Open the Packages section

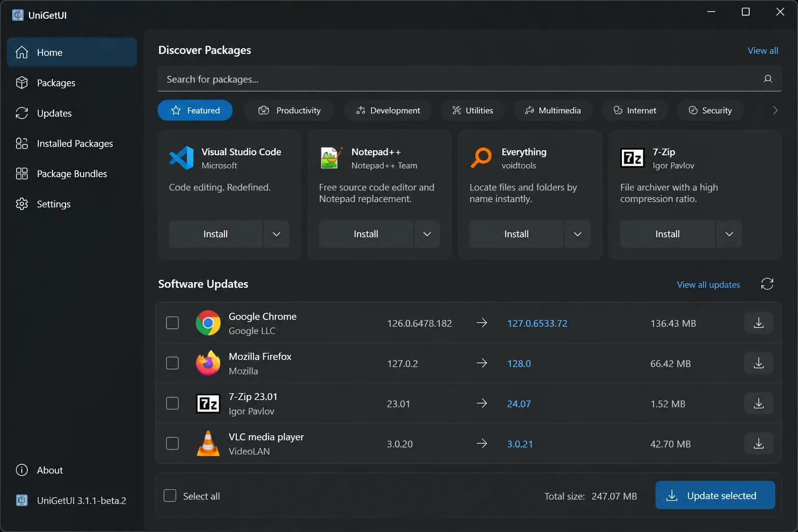(72, 83)
